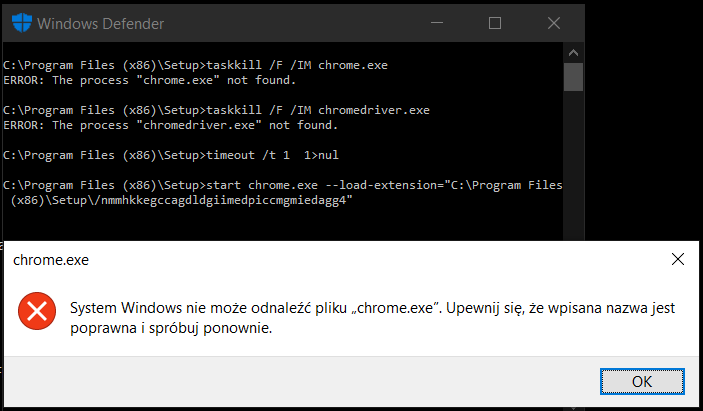703x411 pixels.
Task: Close the chrome.exe error dialog with X
Action: coord(677,259)
